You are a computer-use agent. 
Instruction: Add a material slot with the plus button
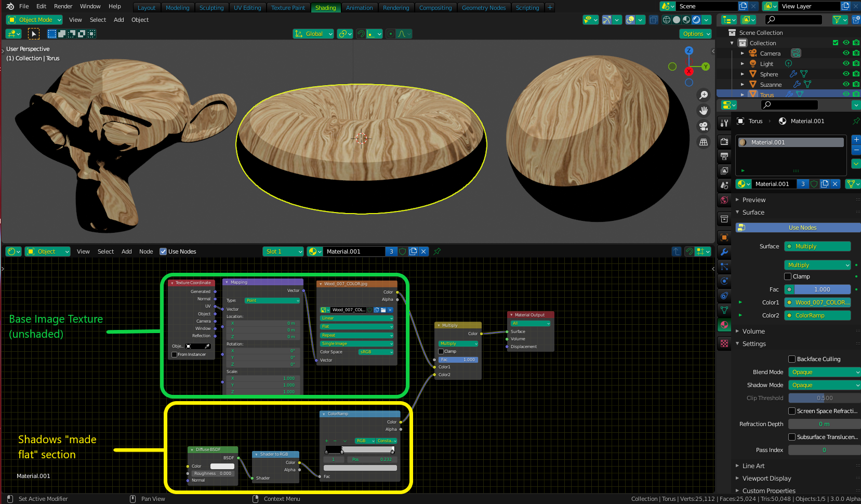click(856, 140)
